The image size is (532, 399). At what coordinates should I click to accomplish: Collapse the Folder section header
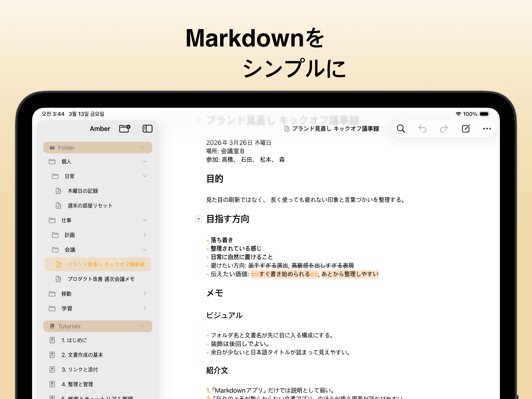[142, 147]
